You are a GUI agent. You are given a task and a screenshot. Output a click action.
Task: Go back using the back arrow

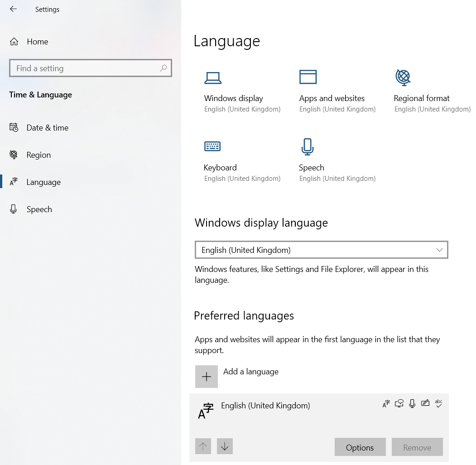click(x=13, y=9)
